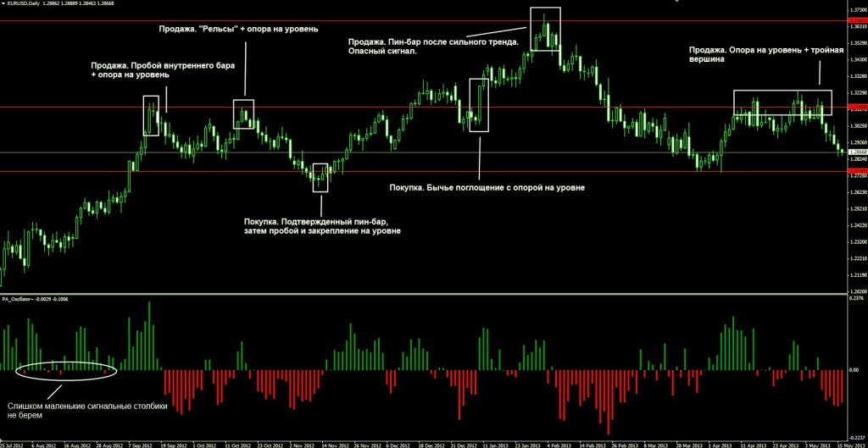The height and width of the screenshot is (448, 868).
Task: Click the 0.00 level on oscillator scale
Action: pyautogui.click(x=853, y=370)
